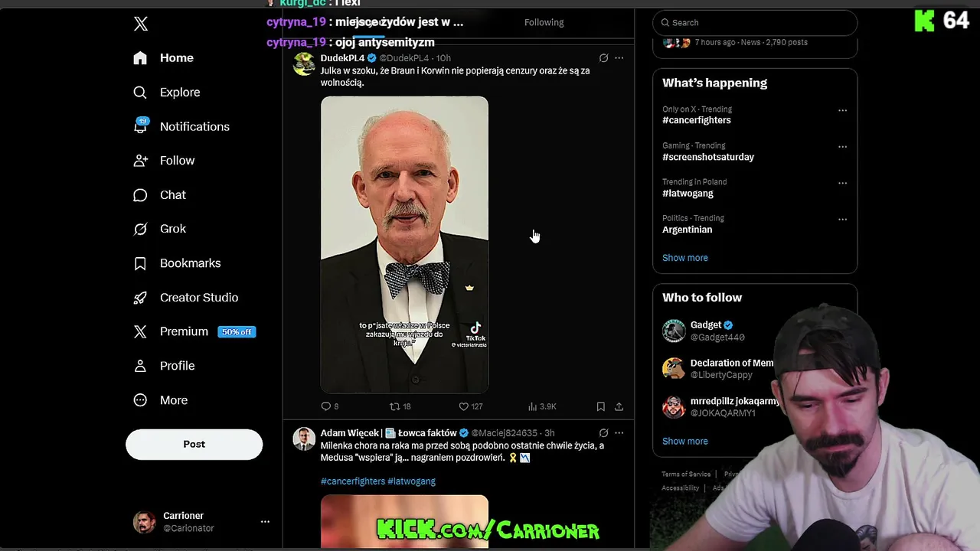Click the X logo icon
Image resolution: width=980 pixels, height=551 pixels.
pyautogui.click(x=141, y=24)
